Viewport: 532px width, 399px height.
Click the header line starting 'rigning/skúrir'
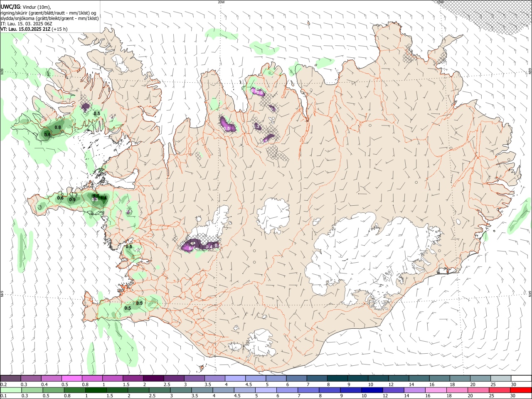48,13
